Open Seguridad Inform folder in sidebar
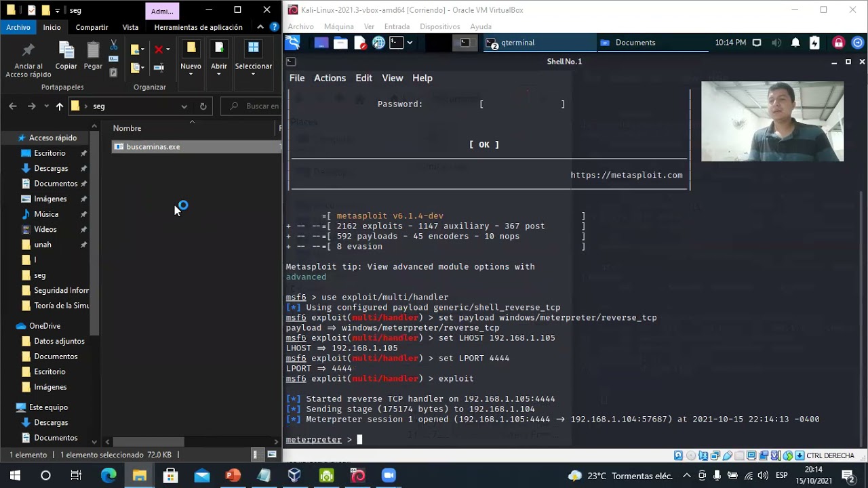Screen dimensions: 868x488 (x=61, y=291)
